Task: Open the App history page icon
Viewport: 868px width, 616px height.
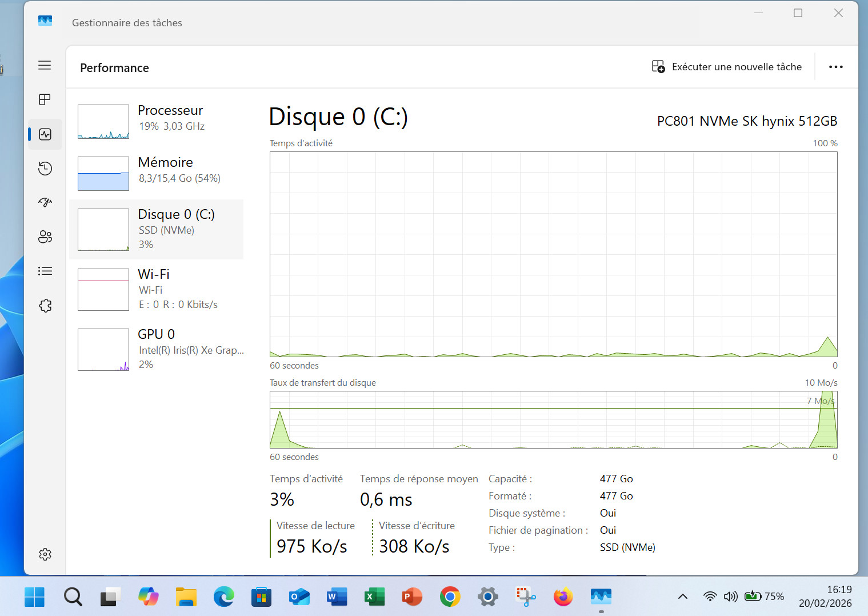Action: pos(45,168)
